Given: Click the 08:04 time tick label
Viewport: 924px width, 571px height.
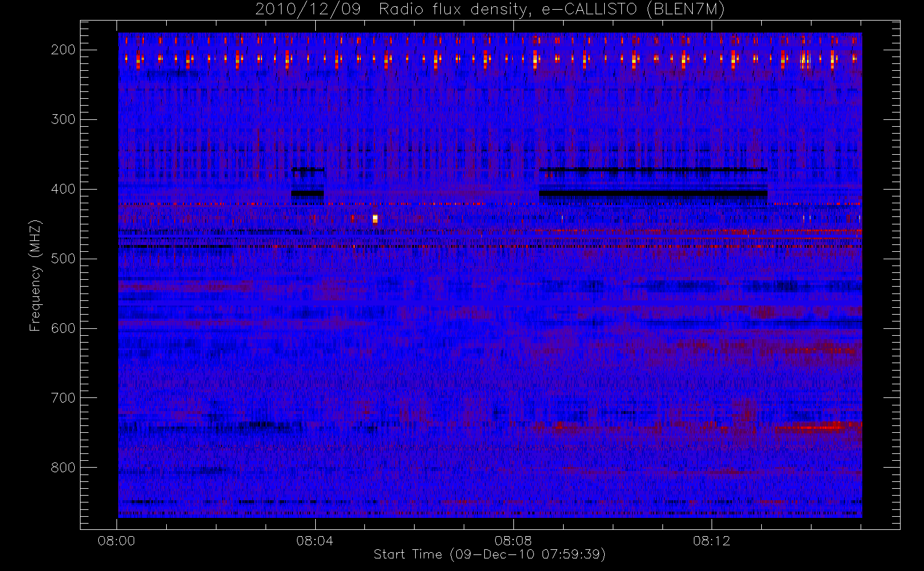Looking at the screenshot, I should 315,541.
